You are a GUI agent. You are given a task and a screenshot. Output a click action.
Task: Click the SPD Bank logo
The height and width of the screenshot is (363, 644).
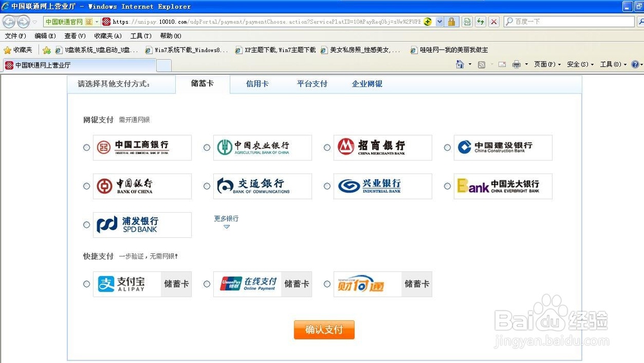pos(142,225)
